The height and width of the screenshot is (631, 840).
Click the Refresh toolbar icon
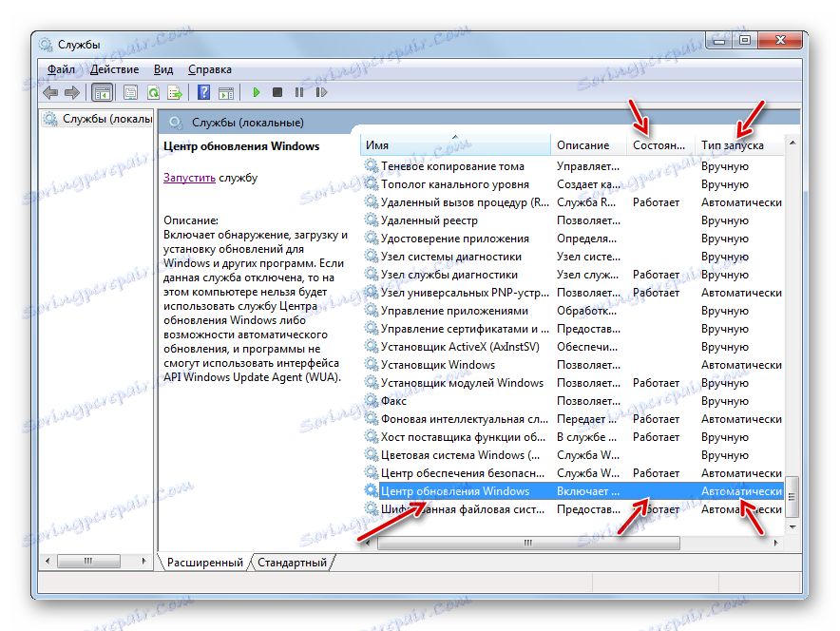[x=153, y=93]
